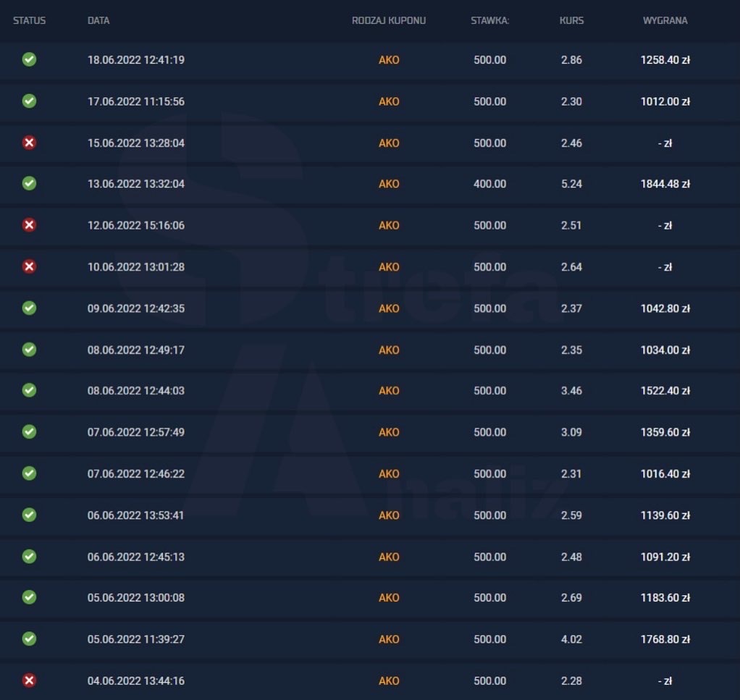
Task: Sort by the DATA column header
Action: pyautogui.click(x=98, y=20)
